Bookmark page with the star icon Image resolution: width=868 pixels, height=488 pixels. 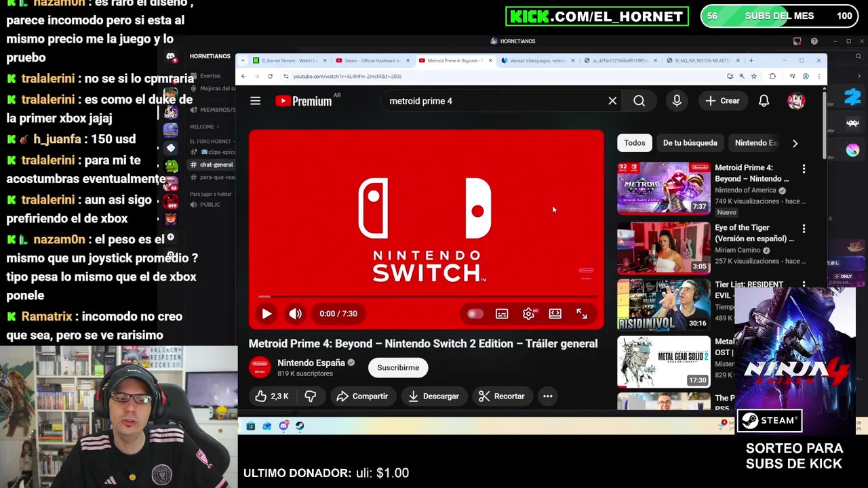point(753,77)
